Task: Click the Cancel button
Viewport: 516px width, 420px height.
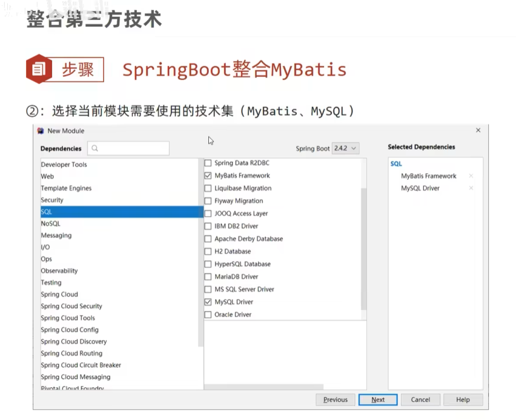Action: pos(420,399)
